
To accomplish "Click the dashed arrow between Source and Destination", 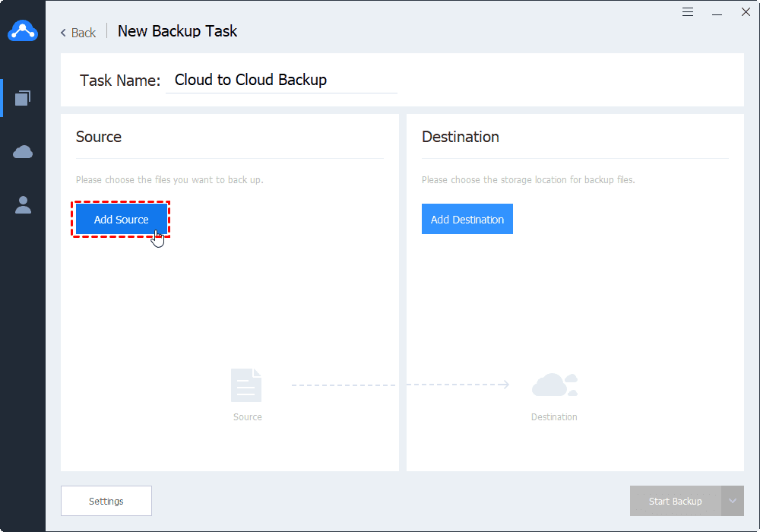I will (400, 385).
